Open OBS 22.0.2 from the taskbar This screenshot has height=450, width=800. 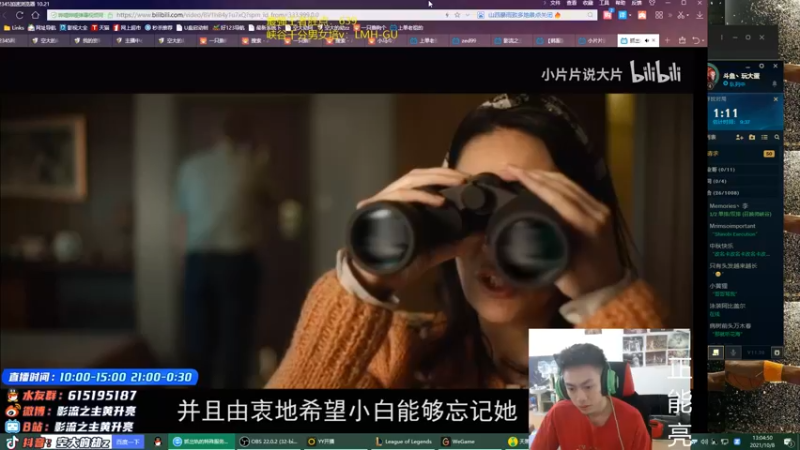[270, 441]
